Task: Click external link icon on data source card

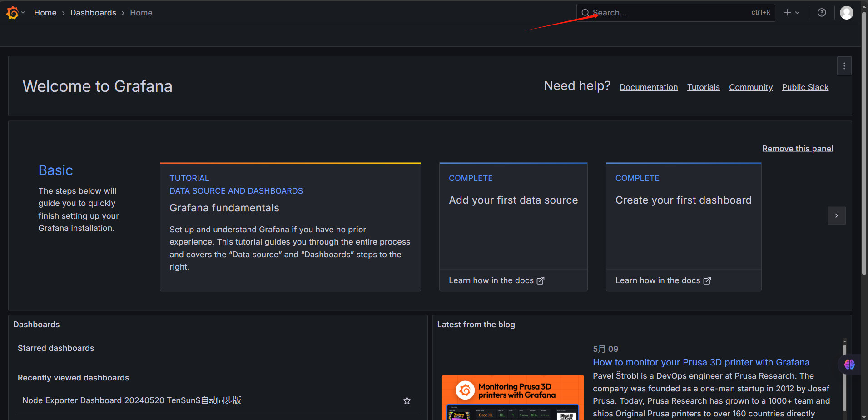Action: [x=541, y=281]
